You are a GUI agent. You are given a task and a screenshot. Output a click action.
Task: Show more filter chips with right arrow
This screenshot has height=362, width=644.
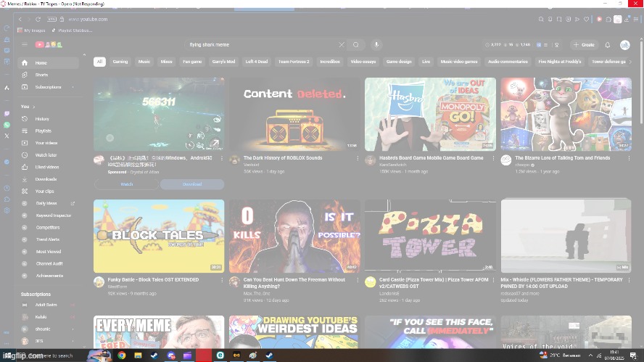click(630, 62)
